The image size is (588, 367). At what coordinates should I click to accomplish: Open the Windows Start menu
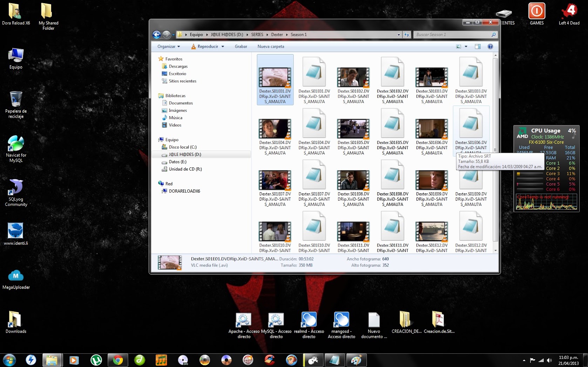coord(9,360)
